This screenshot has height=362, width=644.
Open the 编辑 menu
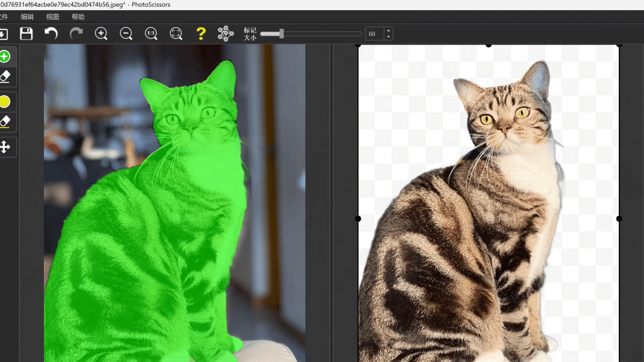pos(27,17)
